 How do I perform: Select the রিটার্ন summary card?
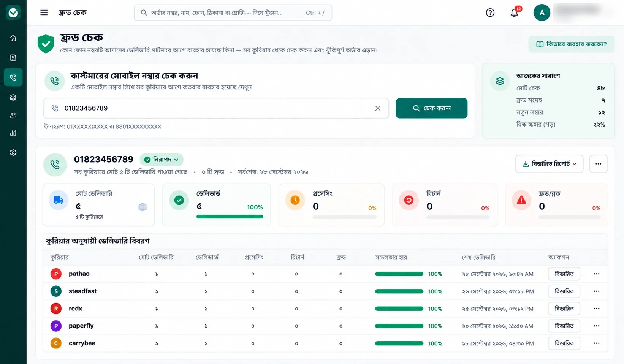point(445,205)
